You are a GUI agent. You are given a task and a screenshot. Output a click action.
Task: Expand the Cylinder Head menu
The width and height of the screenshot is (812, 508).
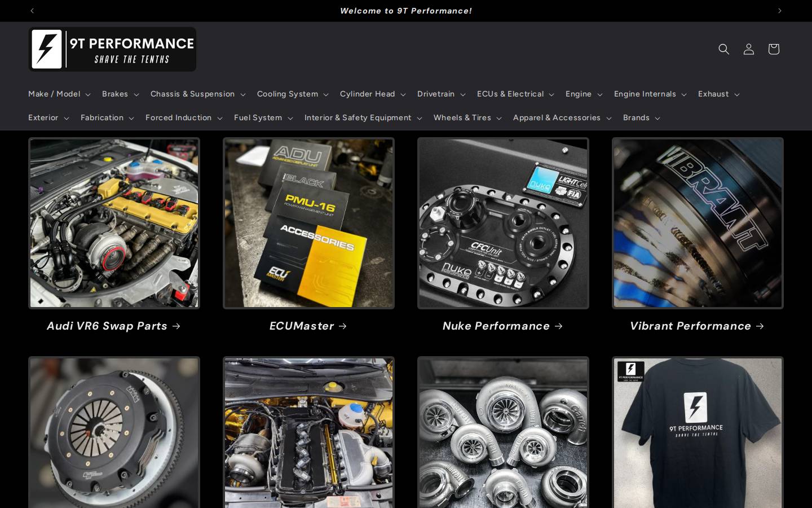coord(373,94)
